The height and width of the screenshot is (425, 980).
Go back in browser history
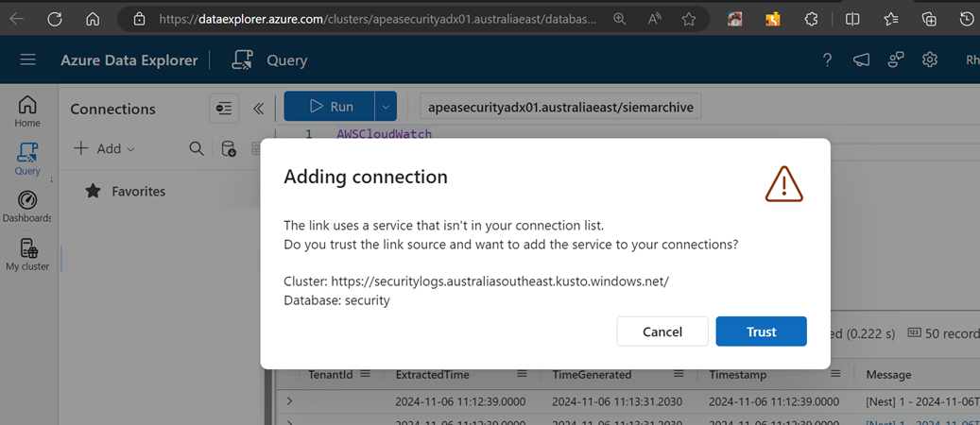[x=17, y=20]
